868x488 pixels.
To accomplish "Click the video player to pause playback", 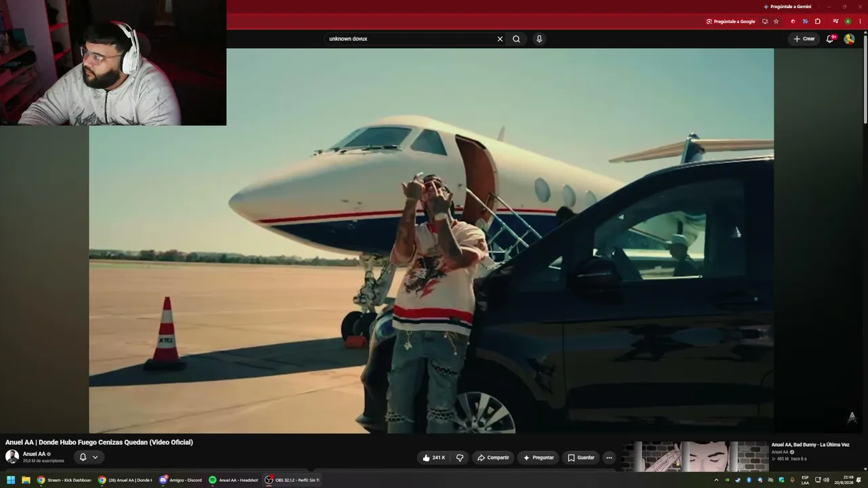I will coord(431,241).
